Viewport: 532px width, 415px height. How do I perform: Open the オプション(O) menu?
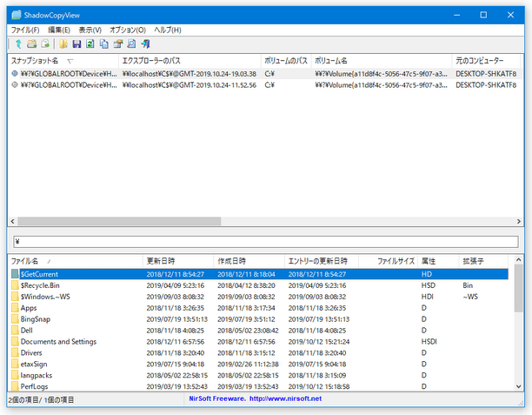[x=128, y=30]
